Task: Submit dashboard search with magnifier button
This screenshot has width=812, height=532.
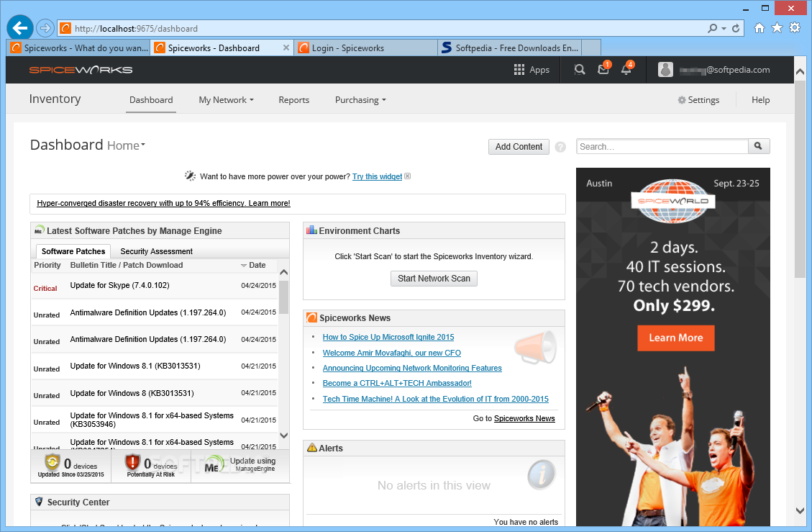Action: pyautogui.click(x=759, y=146)
